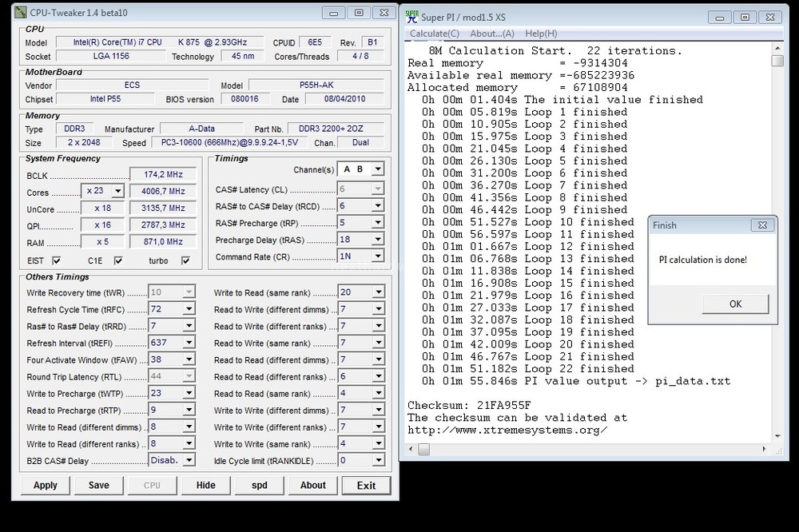Click scroll up arrow in Super PI
The image size is (799, 532).
pyautogui.click(x=777, y=48)
